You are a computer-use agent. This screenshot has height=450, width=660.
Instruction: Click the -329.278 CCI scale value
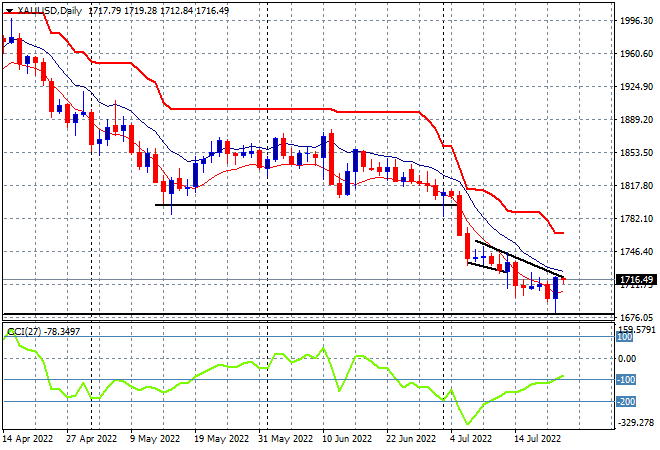637,422
